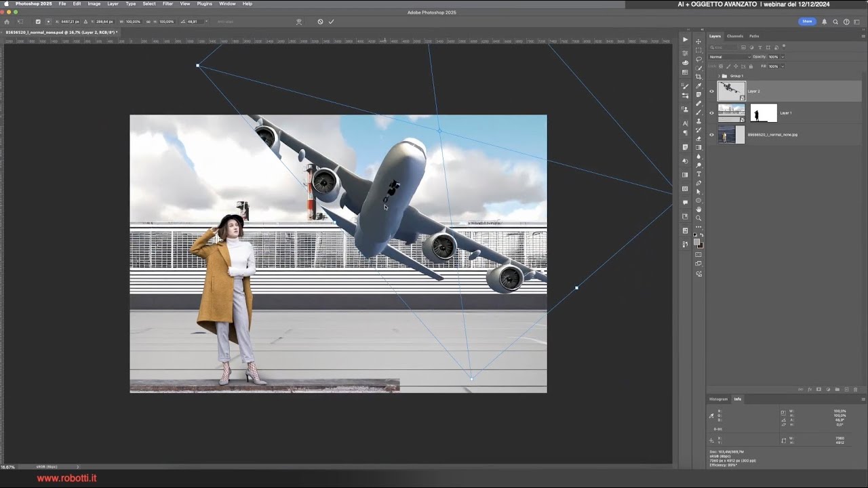Viewport: 868px width, 488px height.
Task: Select the Type tool
Action: [698, 174]
